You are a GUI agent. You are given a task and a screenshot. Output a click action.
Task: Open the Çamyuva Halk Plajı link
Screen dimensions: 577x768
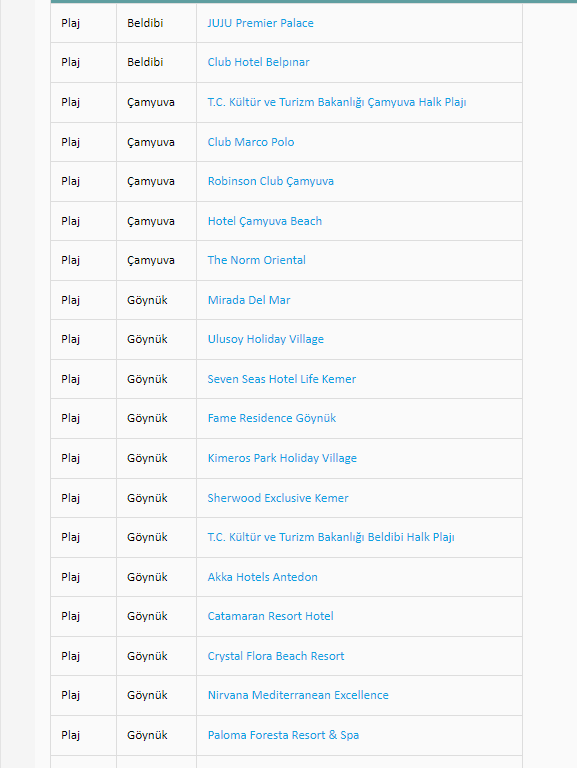(x=337, y=102)
